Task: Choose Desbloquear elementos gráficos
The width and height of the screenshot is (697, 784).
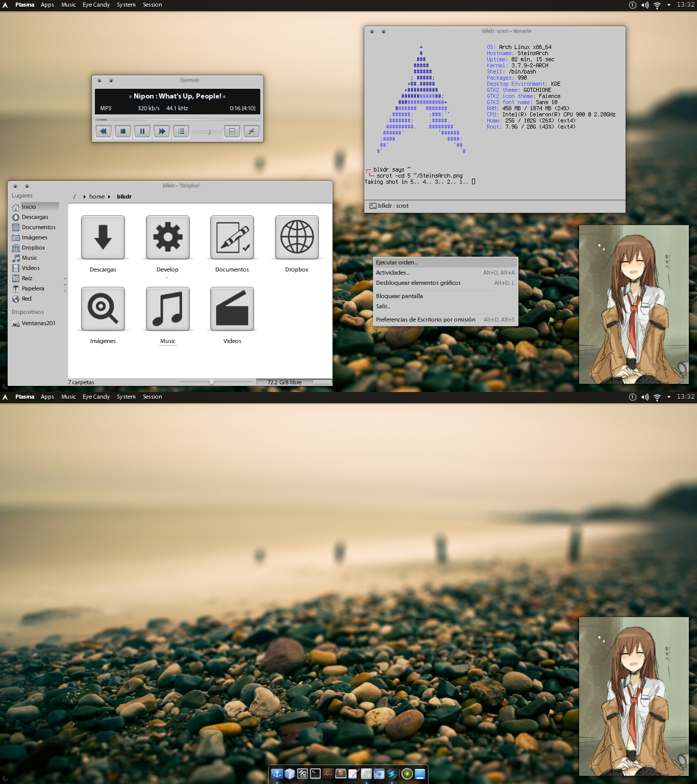Action: point(445,283)
